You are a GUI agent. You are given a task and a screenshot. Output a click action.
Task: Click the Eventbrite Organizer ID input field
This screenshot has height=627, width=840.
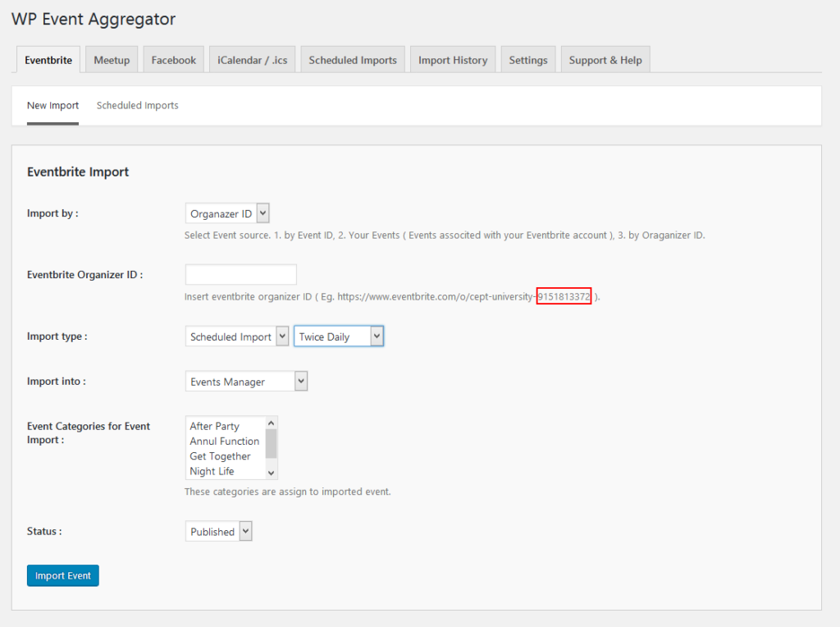tap(240, 274)
